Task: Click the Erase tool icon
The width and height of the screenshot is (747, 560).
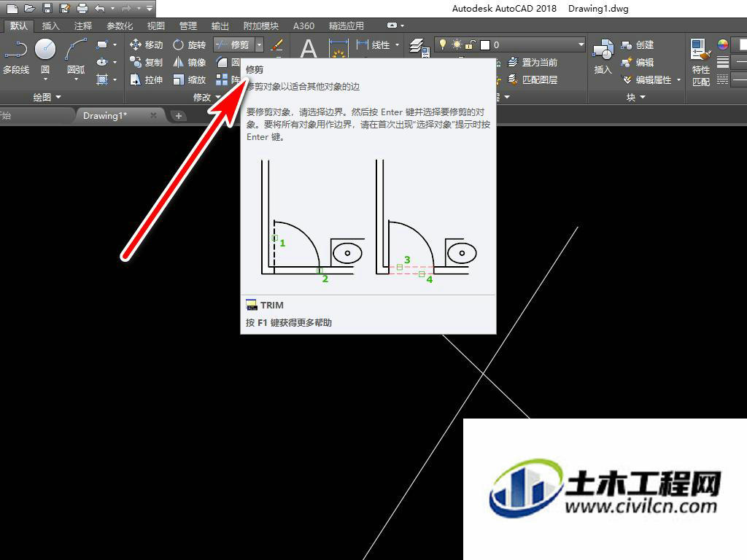Action: (x=276, y=44)
